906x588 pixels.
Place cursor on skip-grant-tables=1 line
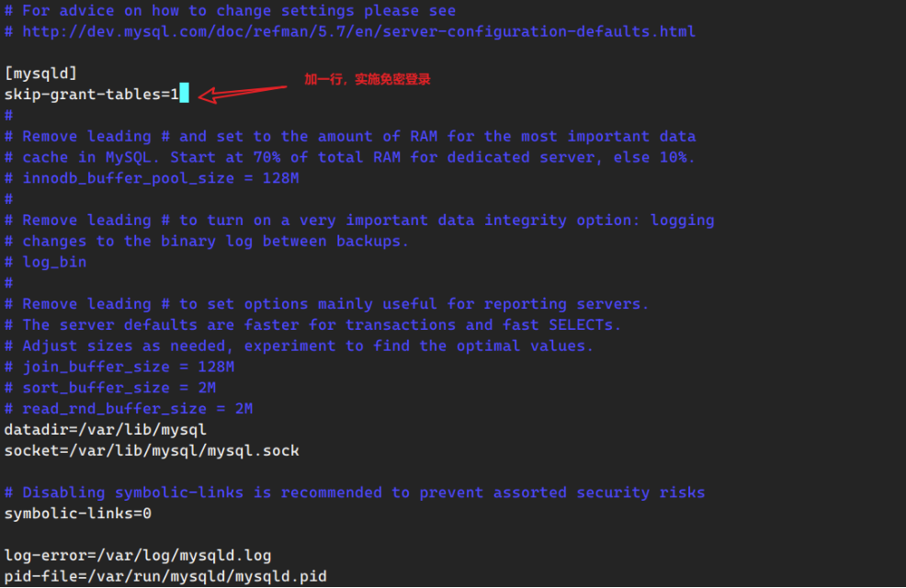click(91, 94)
